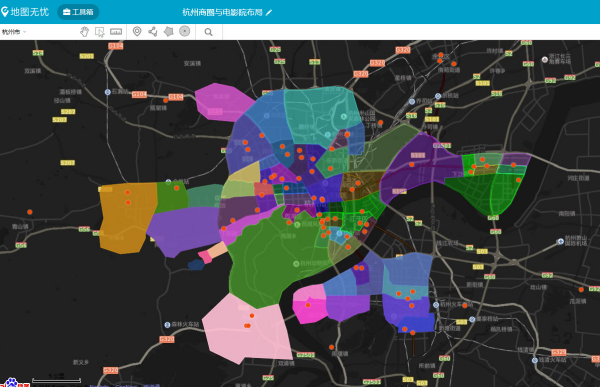Image resolution: width=600 pixels, height=387 pixels.
Task: Choose the pointer selection tool
Action: pyautogui.click(x=99, y=32)
